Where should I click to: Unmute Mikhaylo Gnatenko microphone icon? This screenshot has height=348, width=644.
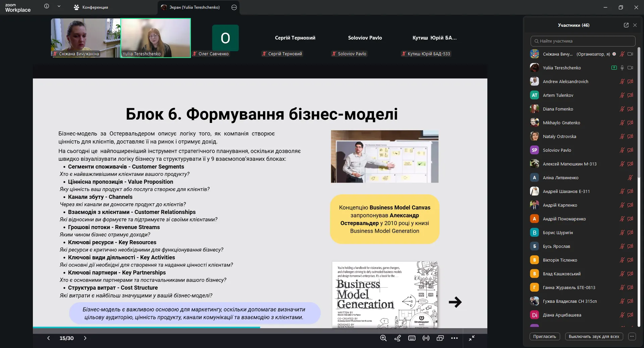(x=622, y=123)
